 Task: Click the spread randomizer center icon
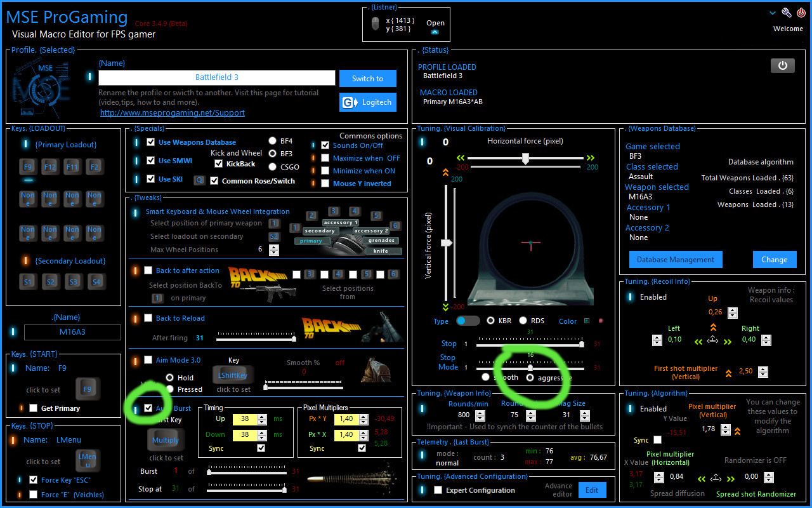coord(716,478)
